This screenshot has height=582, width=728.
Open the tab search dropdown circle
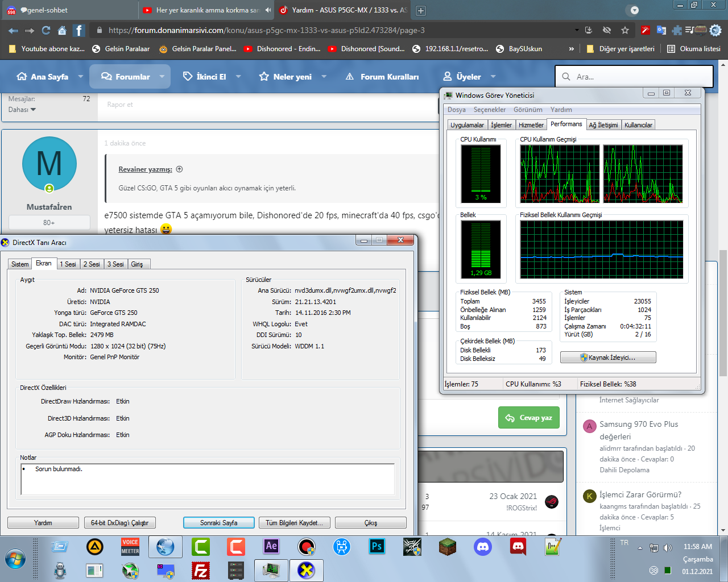[635, 10]
